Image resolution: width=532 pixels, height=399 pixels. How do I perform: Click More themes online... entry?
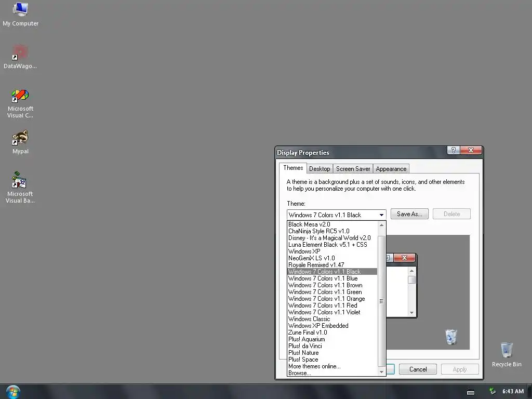coord(332,366)
